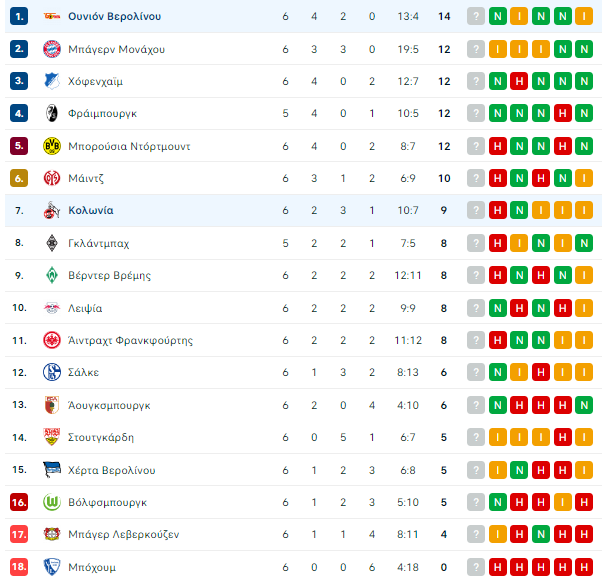Click the Wolfsburg W logo
606x587 pixels.
click(52, 502)
